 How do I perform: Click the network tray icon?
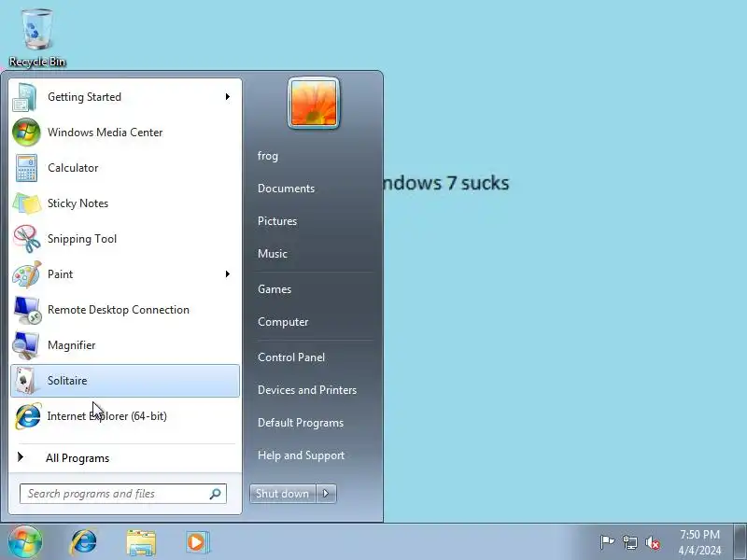click(x=629, y=542)
